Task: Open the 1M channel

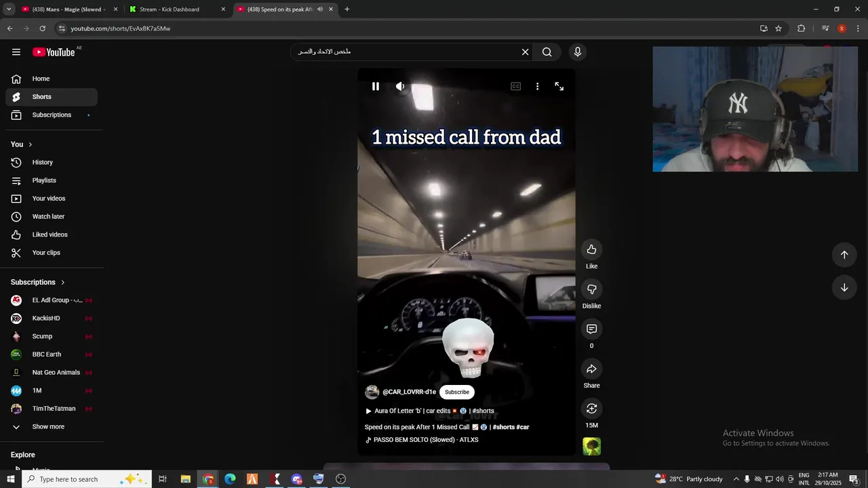Action: [52, 390]
